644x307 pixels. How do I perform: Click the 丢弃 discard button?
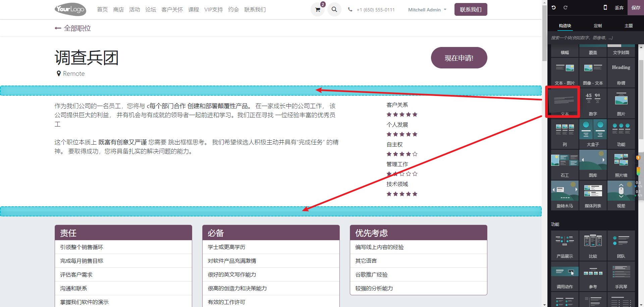619,8
